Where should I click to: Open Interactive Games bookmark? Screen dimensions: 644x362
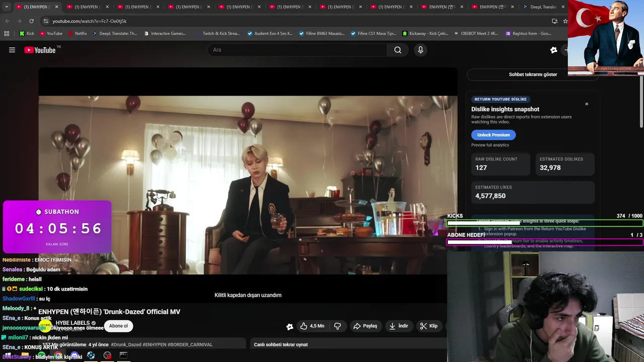pos(165,34)
